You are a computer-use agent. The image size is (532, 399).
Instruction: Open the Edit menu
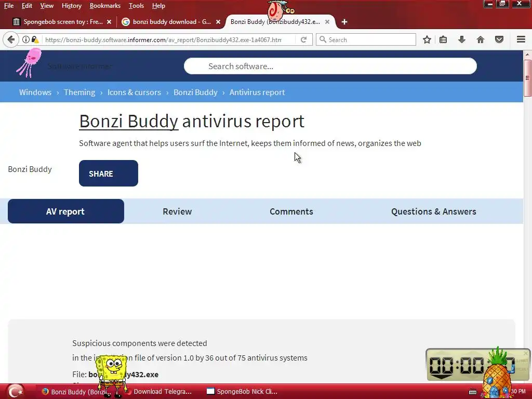[27, 6]
